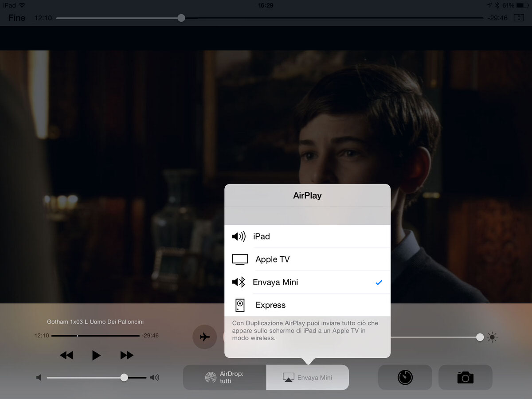The image size is (532, 399).
Task: Click the -29:46 remaining time in Control Center
Action: [150, 336]
